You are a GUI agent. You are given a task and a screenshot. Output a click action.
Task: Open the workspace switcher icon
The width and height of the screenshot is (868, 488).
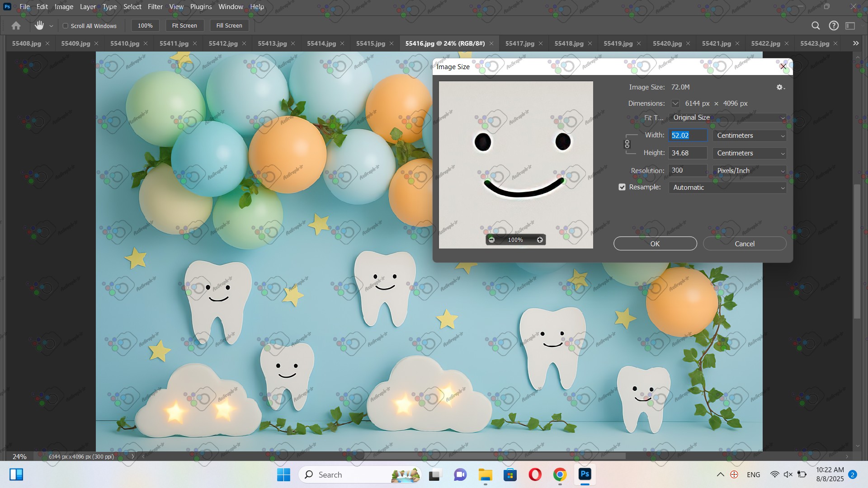850,26
